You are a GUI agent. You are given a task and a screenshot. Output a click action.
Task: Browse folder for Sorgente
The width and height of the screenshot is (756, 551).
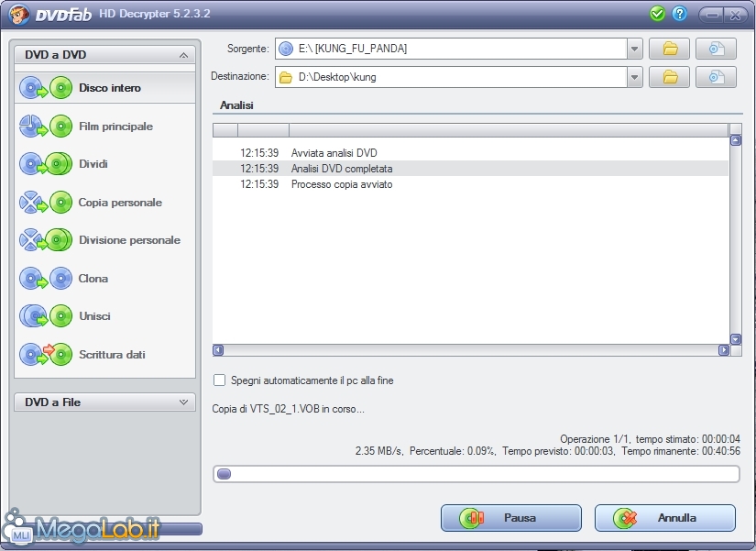pos(669,49)
